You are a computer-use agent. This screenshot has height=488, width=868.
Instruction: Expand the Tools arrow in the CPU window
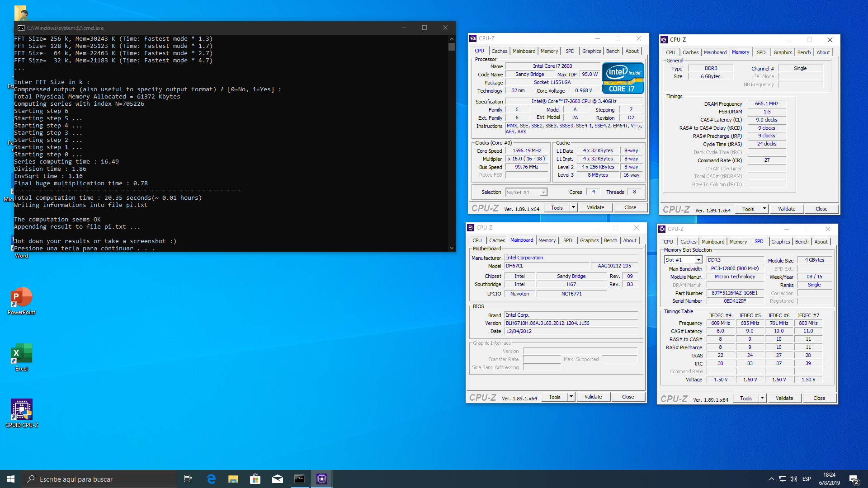[x=573, y=207]
